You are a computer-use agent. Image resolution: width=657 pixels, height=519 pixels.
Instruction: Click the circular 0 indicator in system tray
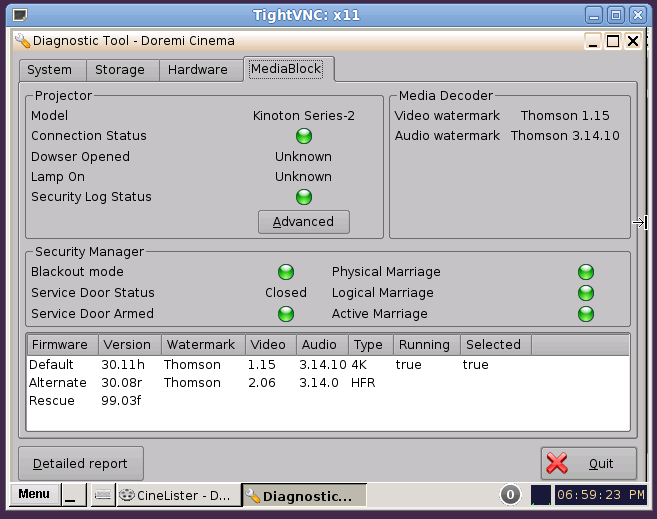click(x=510, y=495)
